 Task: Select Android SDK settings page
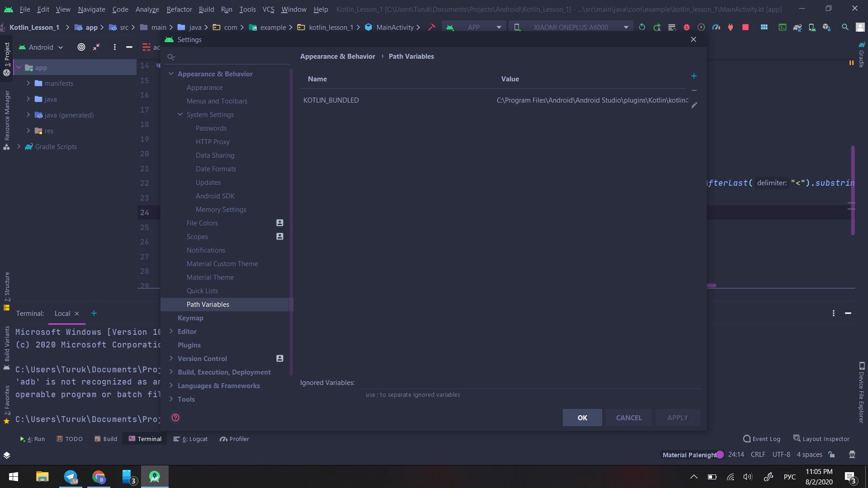215,196
